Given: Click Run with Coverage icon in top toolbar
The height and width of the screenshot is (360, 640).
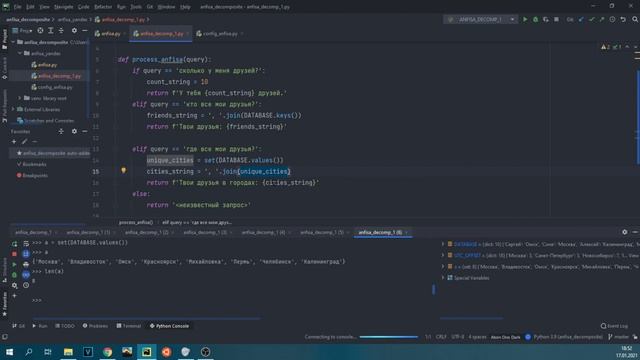Looking at the screenshot, I should [546, 19].
